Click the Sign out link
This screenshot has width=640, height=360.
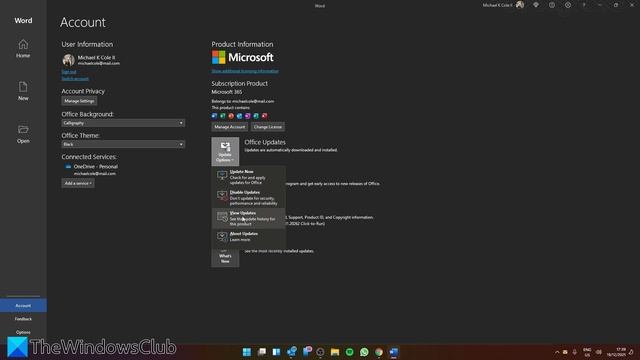click(x=69, y=72)
